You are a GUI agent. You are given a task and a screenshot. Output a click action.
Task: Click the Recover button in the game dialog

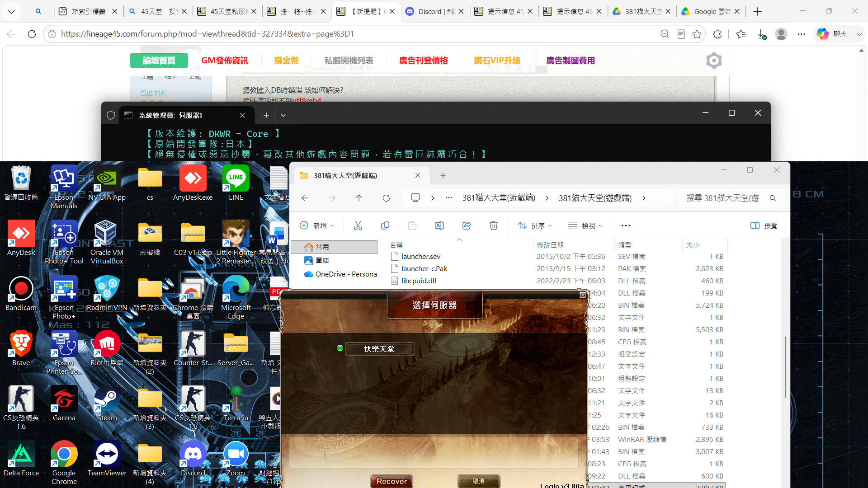392,481
